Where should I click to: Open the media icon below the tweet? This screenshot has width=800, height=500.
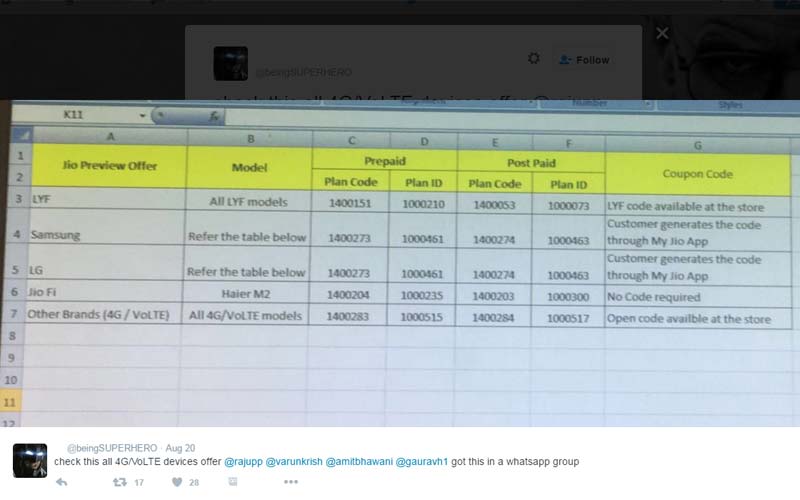233,482
